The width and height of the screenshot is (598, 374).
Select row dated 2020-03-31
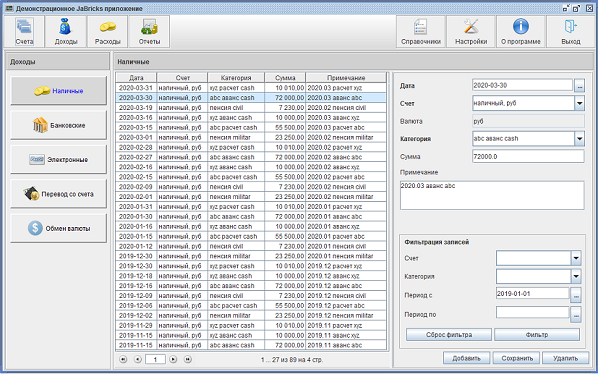point(251,88)
